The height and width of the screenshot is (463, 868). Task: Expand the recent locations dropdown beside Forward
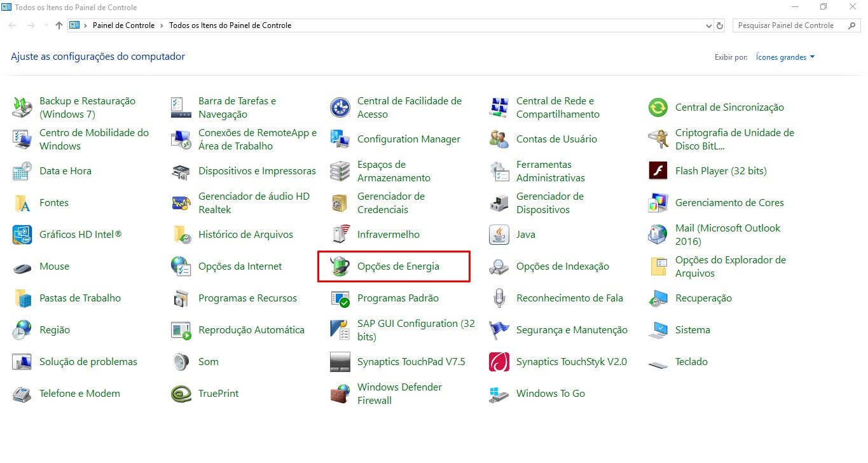pyautogui.click(x=46, y=25)
